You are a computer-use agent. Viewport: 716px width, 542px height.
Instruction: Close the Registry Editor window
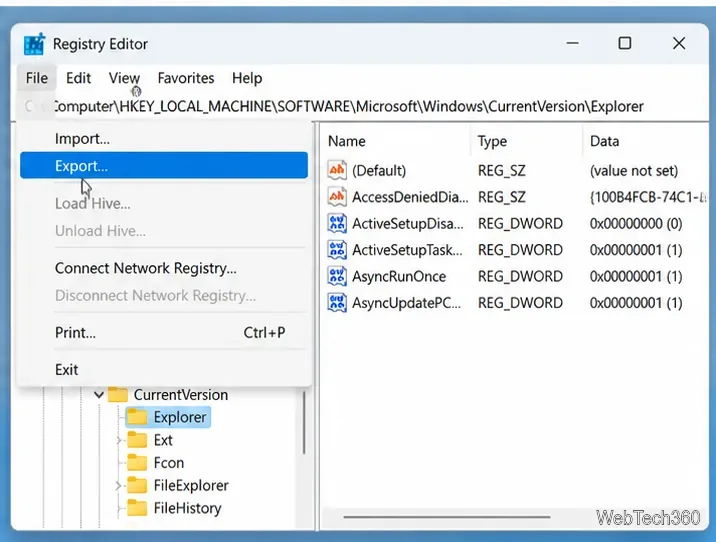[x=679, y=43]
